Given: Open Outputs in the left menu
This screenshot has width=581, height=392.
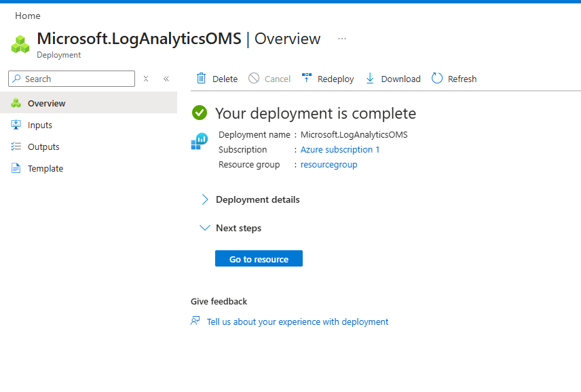Looking at the screenshot, I should click(x=88, y=146).
